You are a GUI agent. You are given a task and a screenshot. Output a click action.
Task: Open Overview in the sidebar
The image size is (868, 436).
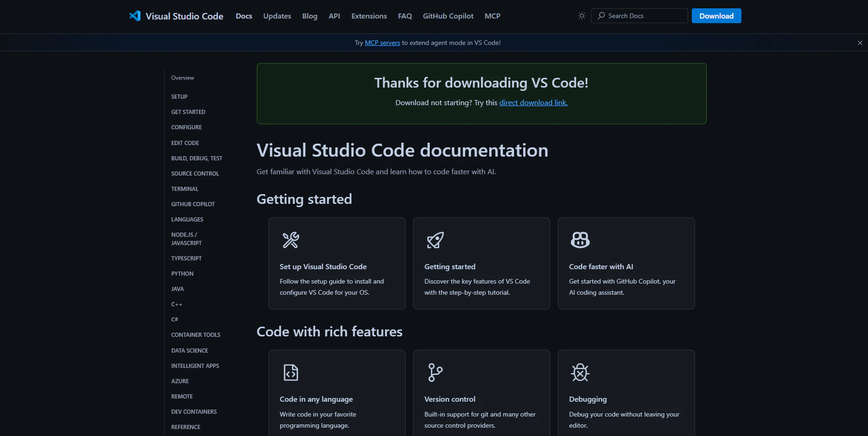pos(183,78)
